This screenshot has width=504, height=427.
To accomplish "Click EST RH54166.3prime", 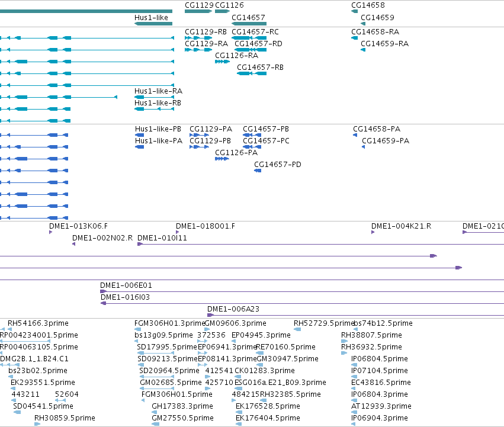I will point(38,323).
